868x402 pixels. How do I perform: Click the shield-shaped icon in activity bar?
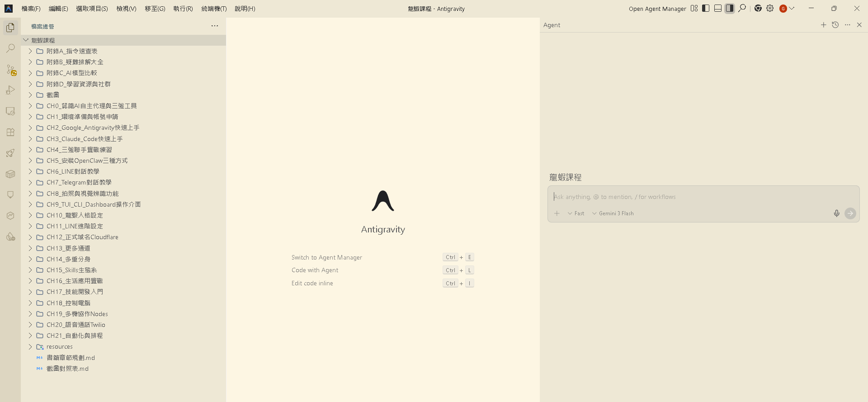(x=10, y=195)
